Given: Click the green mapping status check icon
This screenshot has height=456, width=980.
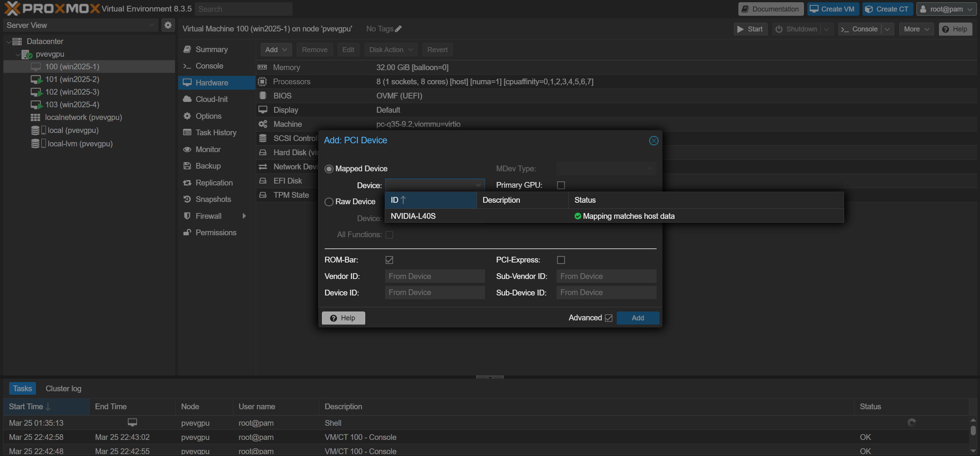Looking at the screenshot, I should click(x=578, y=216).
